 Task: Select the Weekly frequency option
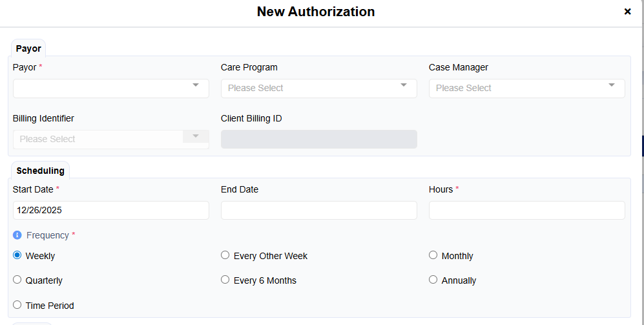[17, 255]
